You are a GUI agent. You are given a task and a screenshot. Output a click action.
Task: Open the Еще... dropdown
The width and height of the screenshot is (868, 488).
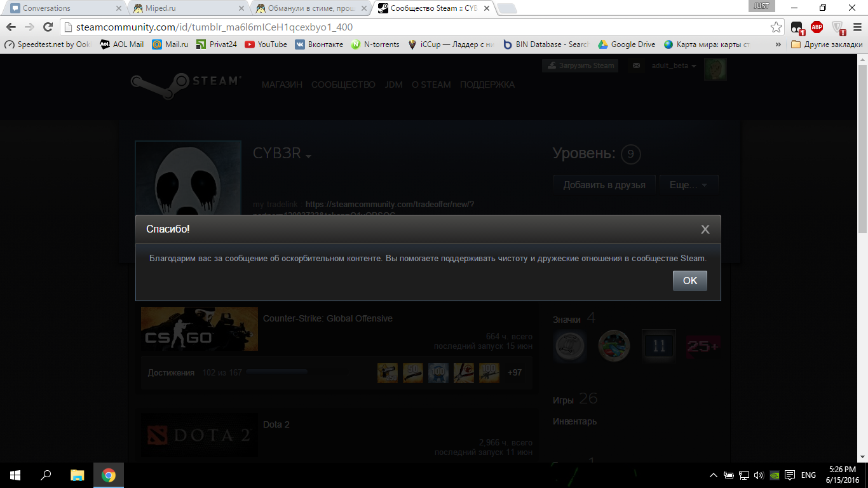[689, 185]
